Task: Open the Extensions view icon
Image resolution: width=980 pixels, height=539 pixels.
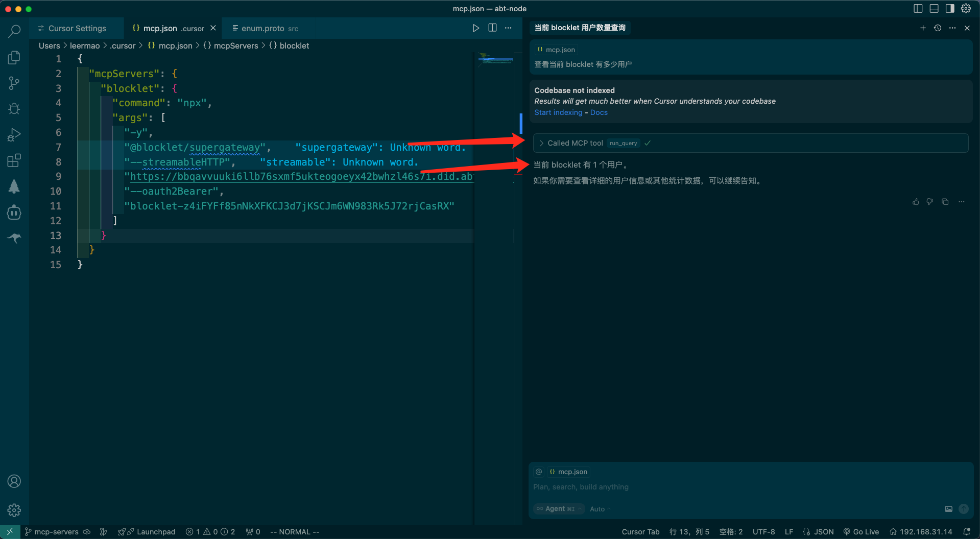Action: pos(14,161)
